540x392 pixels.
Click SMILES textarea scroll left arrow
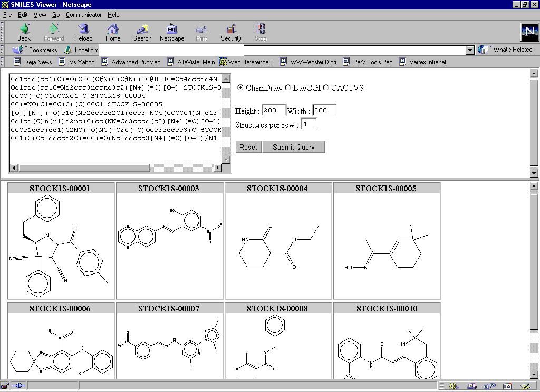[x=14, y=168]
